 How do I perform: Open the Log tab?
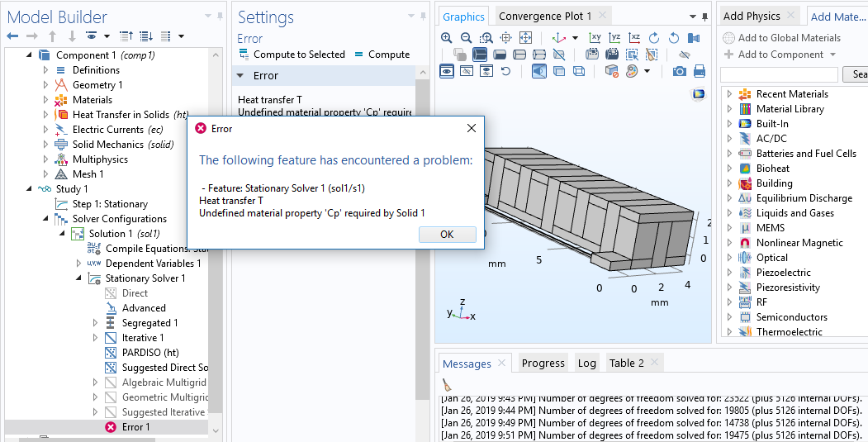(586, 363)
